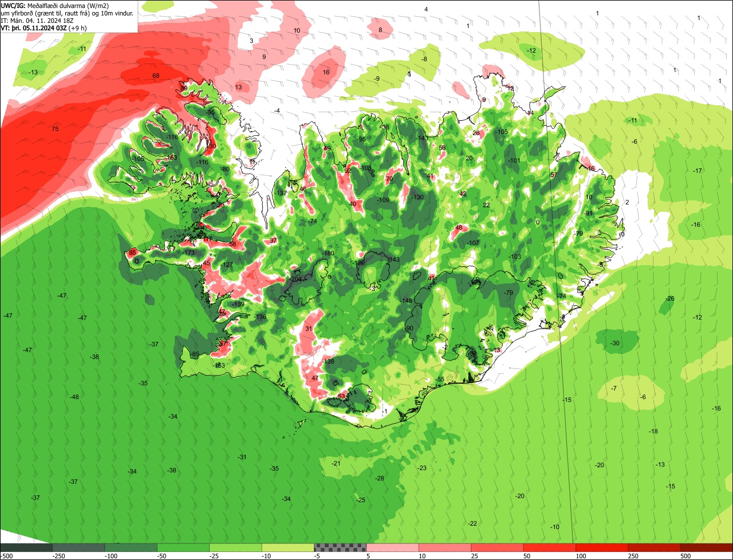Click the map value '70' in the pink patch

[389, 179]
